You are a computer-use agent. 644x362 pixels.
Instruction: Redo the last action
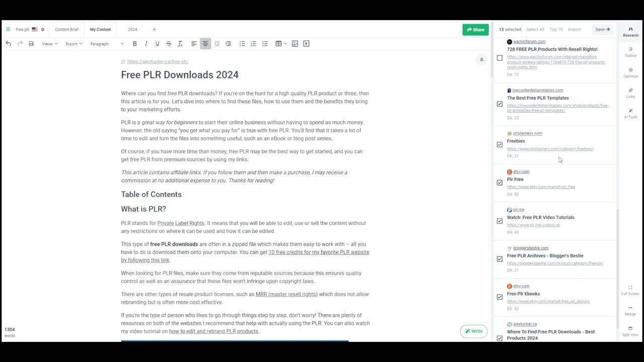pos(20,44)
